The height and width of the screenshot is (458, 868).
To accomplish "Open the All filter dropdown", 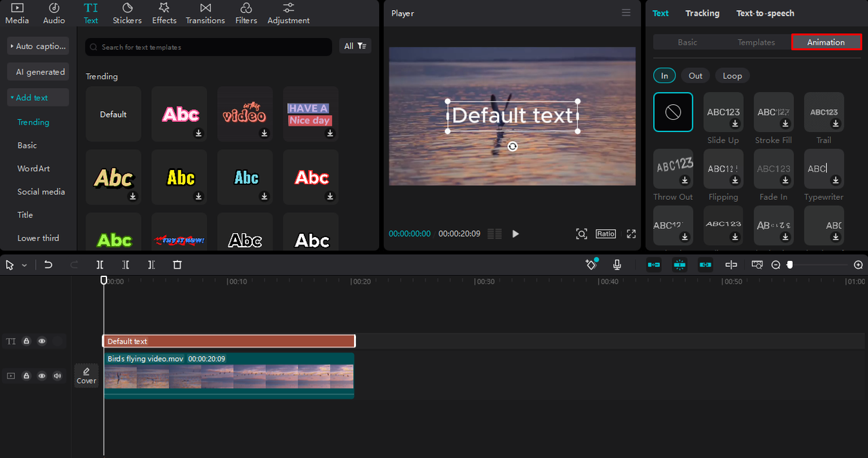I will click(355, 46).
